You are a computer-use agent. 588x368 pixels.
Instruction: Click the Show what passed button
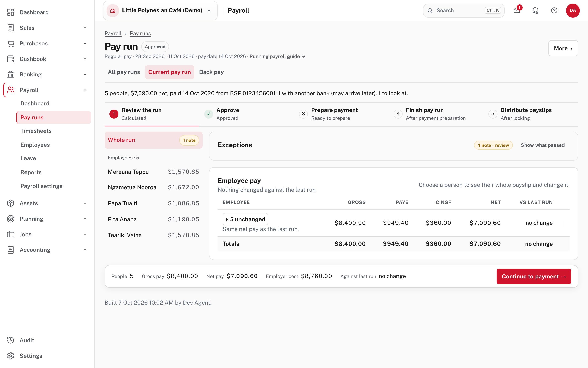pyautogui.click(x=542, y=145)
